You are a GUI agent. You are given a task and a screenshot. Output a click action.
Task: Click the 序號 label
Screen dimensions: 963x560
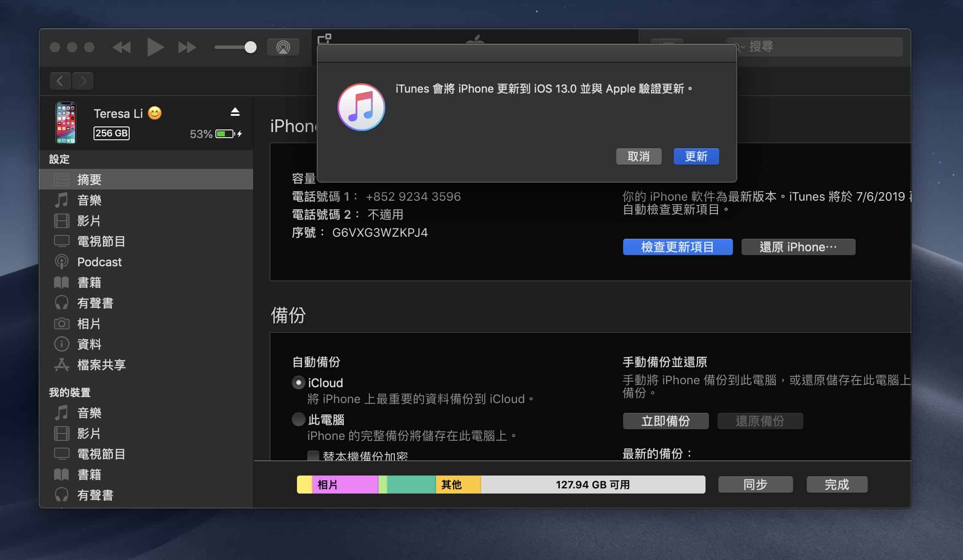(x=309, y=232)
